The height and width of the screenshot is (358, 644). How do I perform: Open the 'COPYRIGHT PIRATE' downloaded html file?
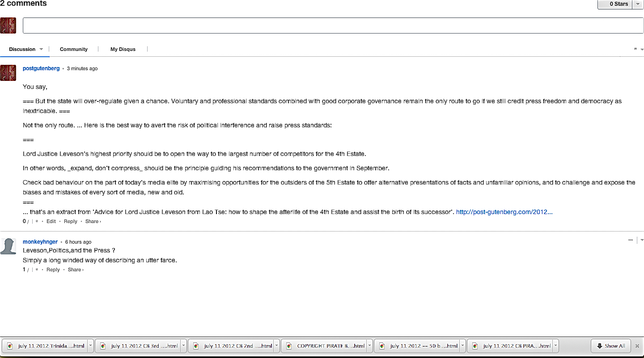pyautogui.click(x=324, y=345)
